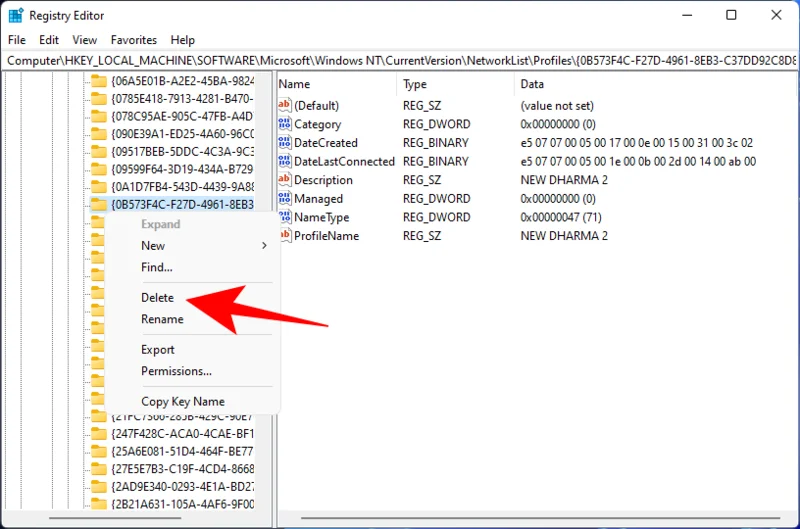The width and height of the screenshot is (800, 529).
Task: Choose Rename from the context menu
Action: 162,320
